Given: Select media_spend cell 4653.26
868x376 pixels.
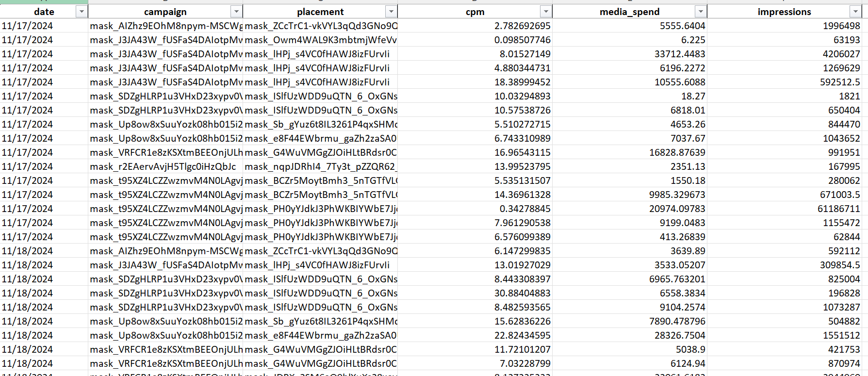Looking at the screenshot, I should tap(630, 124).
